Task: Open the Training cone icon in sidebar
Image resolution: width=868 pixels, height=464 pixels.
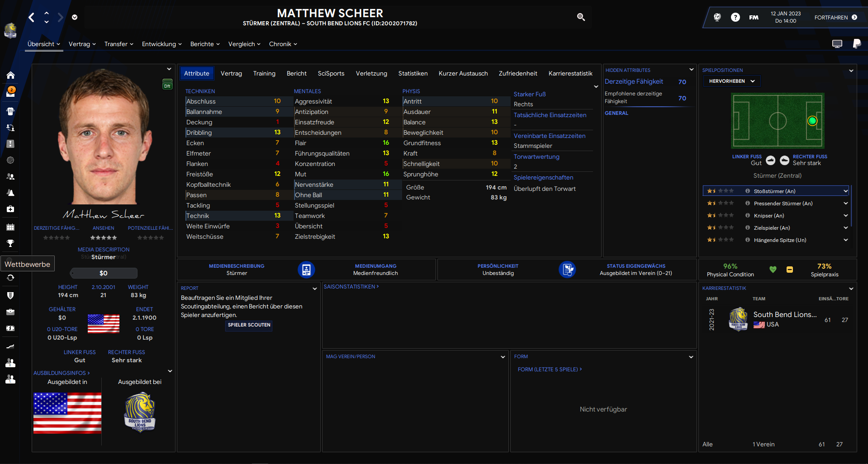Action: coord(10,193)
